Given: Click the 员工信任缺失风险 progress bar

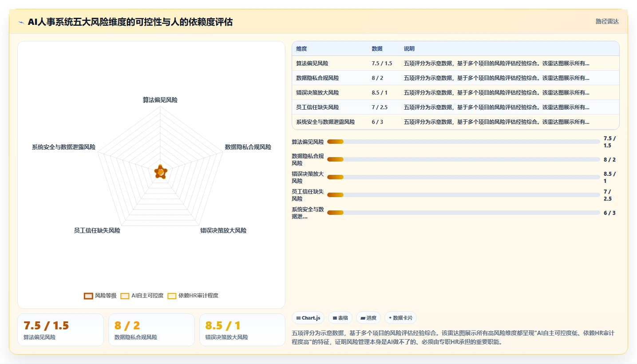Looking at the screenshot, I should click(x=463, y=195).
